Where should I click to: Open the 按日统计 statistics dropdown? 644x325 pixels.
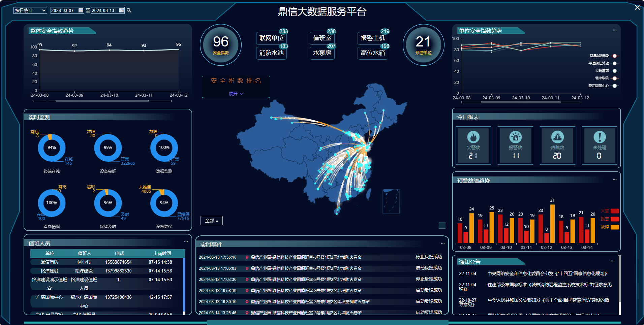(30, 10)
